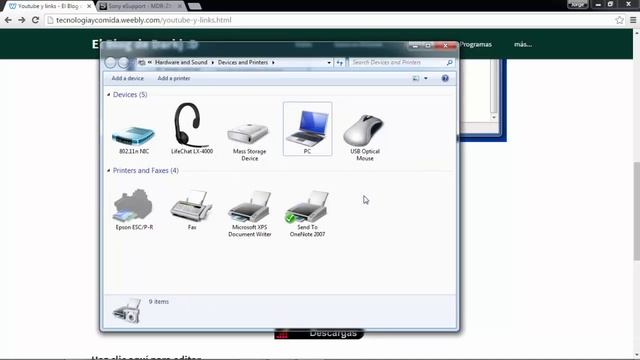The width and height of the screenshot is (640, 360).
Task: Focus the Search Devices and Printers field
Action: click(398, 62)
